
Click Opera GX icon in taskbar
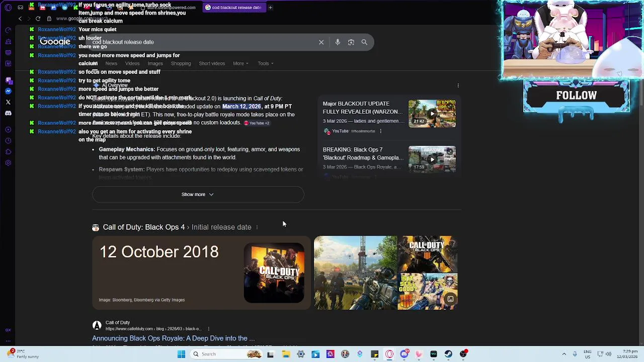coord(389,354)
